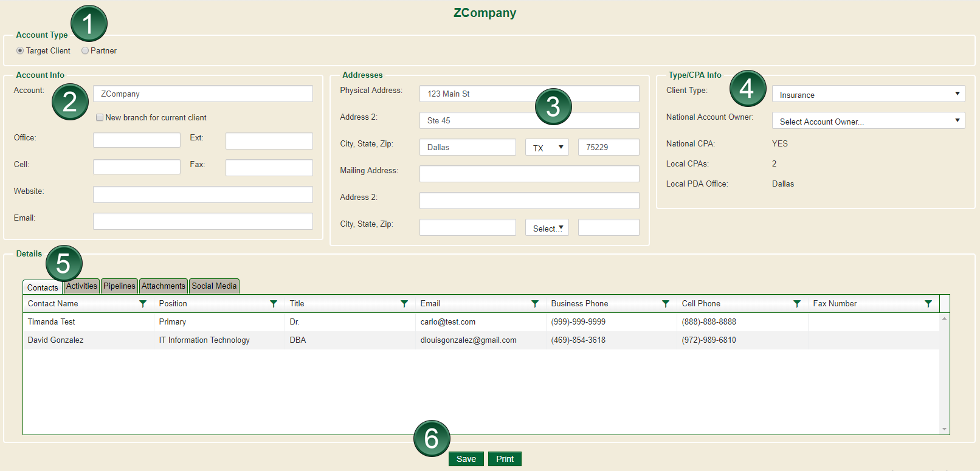Click the Dallas city field
The height and width of the screenshot is (471, 980).
[468, 147]
